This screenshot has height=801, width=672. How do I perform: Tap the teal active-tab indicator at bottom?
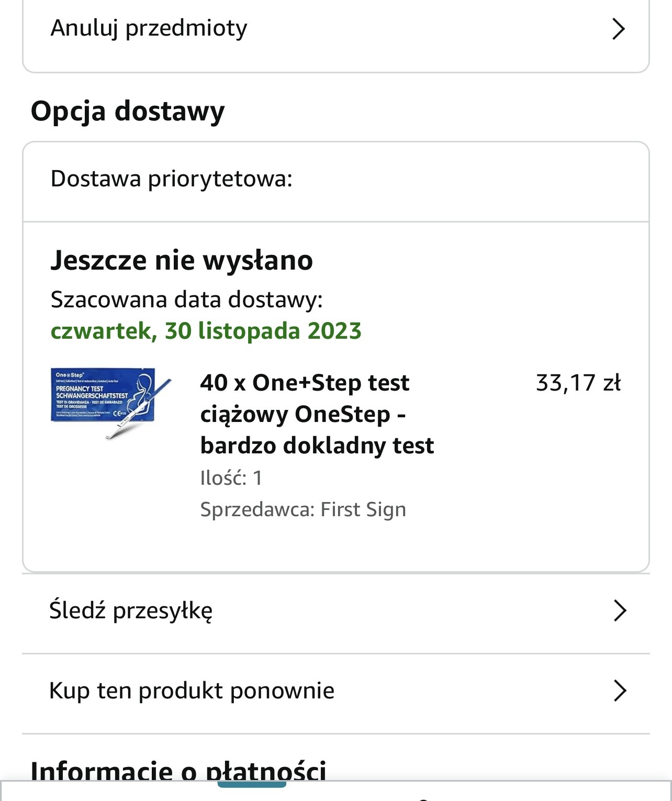pos(252,784)
